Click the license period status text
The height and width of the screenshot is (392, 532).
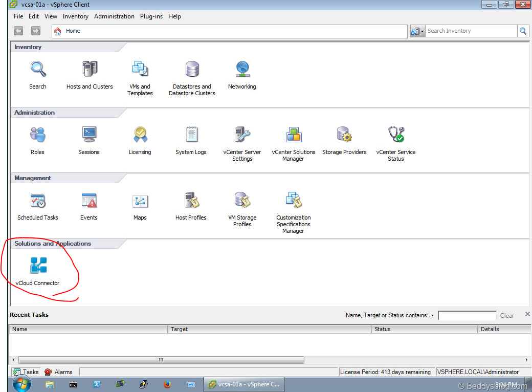(385, 372)
